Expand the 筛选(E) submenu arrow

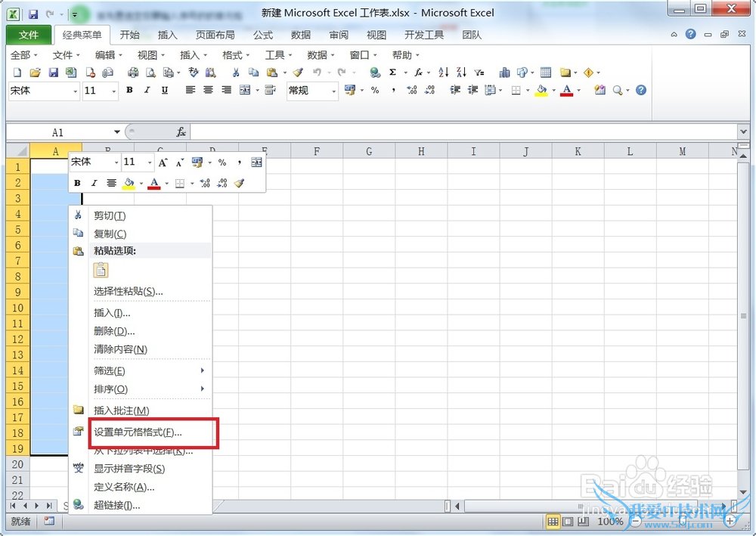tap(203, 370)
